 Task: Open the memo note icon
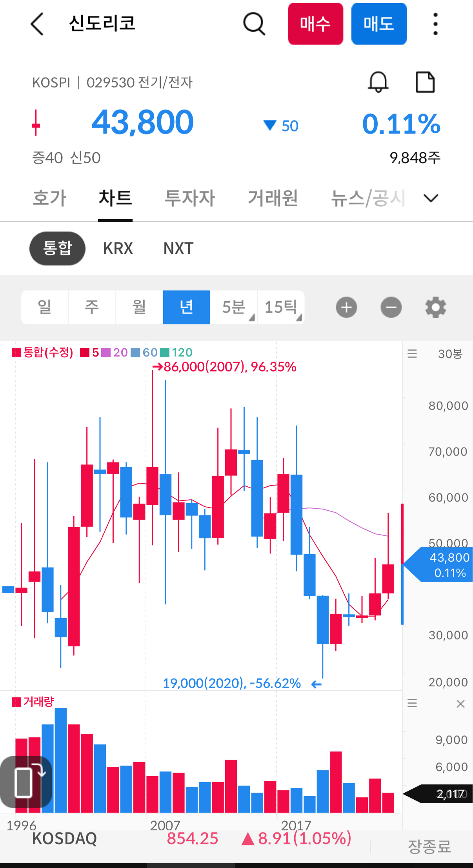click(x=425, y=82)
